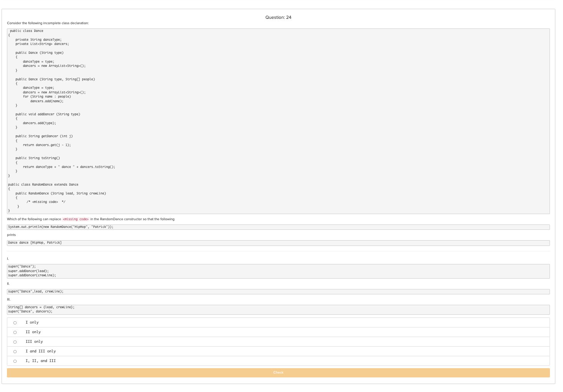The height and width of the screenshot is (392, 563).
Task: Click the "public void addDancer (String type)" line
Action: click(48, 114)
